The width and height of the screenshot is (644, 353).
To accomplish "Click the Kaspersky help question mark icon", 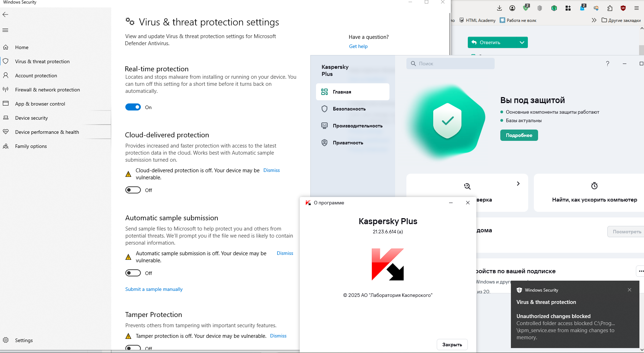I will [608, 64].
